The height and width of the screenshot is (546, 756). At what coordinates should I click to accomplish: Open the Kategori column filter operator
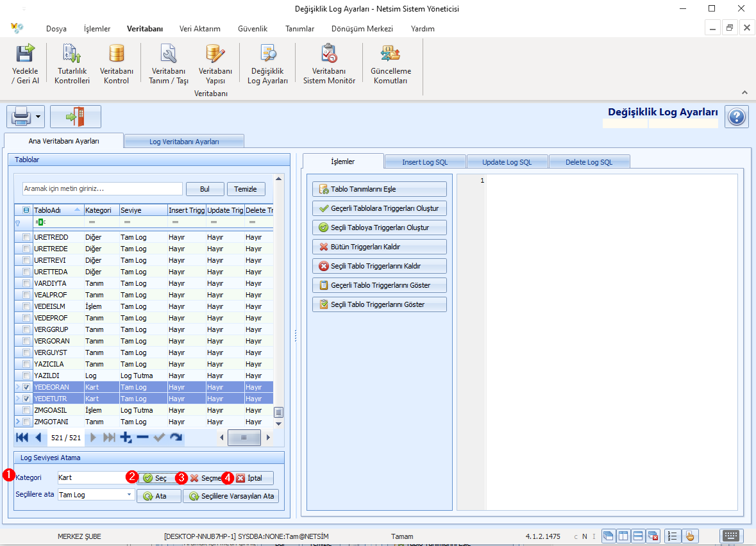(x=92, y=222)
